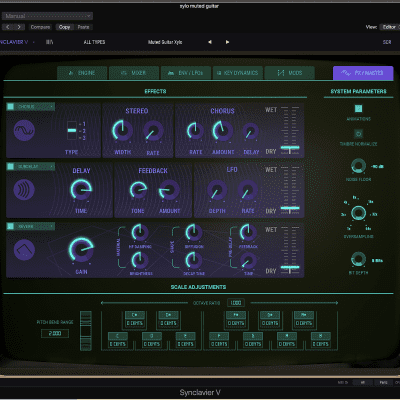Click the Pitch Bend Range value field

55,333
